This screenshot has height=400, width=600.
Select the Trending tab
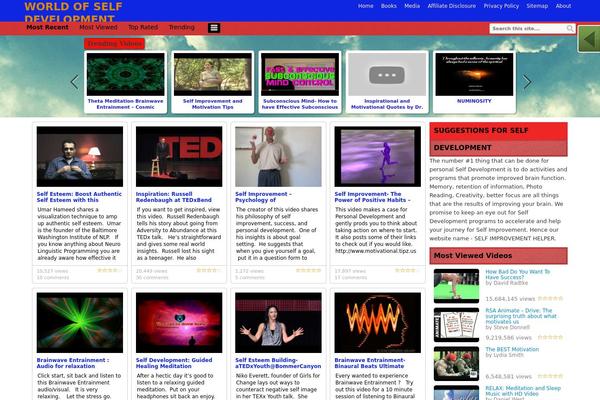coord(181,27)
